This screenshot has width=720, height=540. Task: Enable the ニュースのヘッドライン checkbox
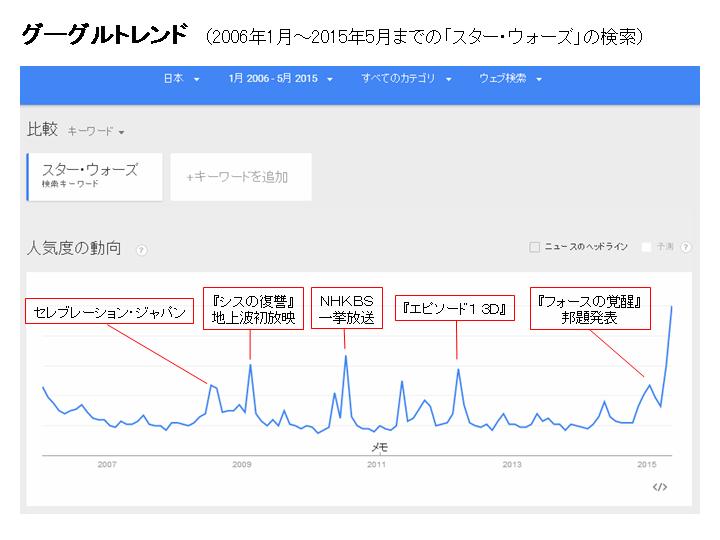pos(534,247)
